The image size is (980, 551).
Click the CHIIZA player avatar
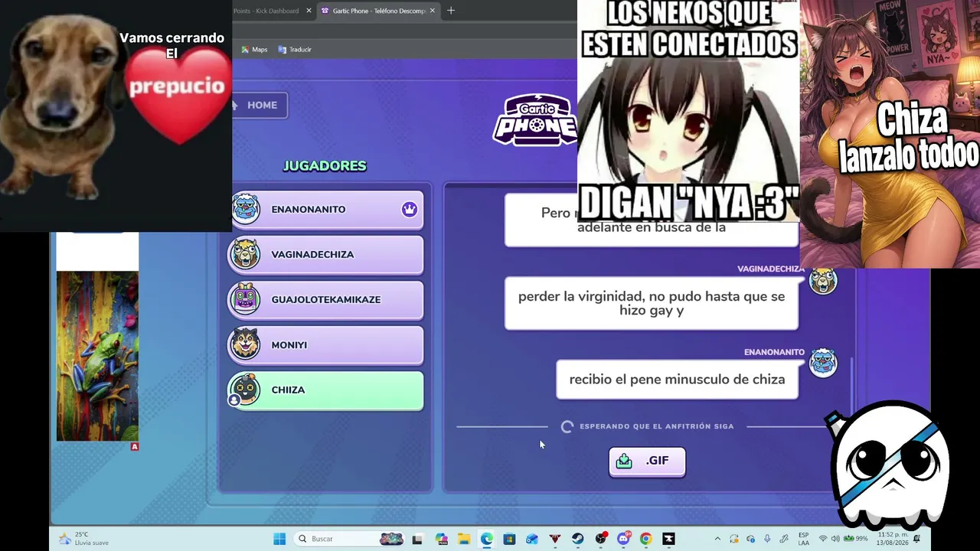246,390
